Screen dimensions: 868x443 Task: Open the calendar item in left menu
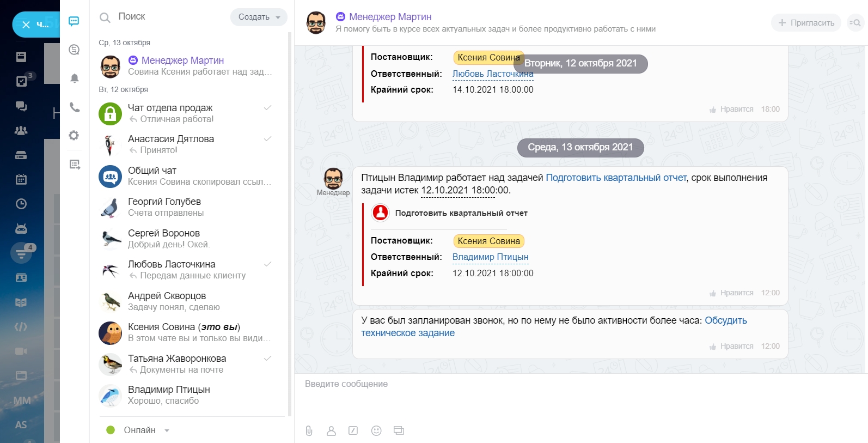click(x=21, y=179)
